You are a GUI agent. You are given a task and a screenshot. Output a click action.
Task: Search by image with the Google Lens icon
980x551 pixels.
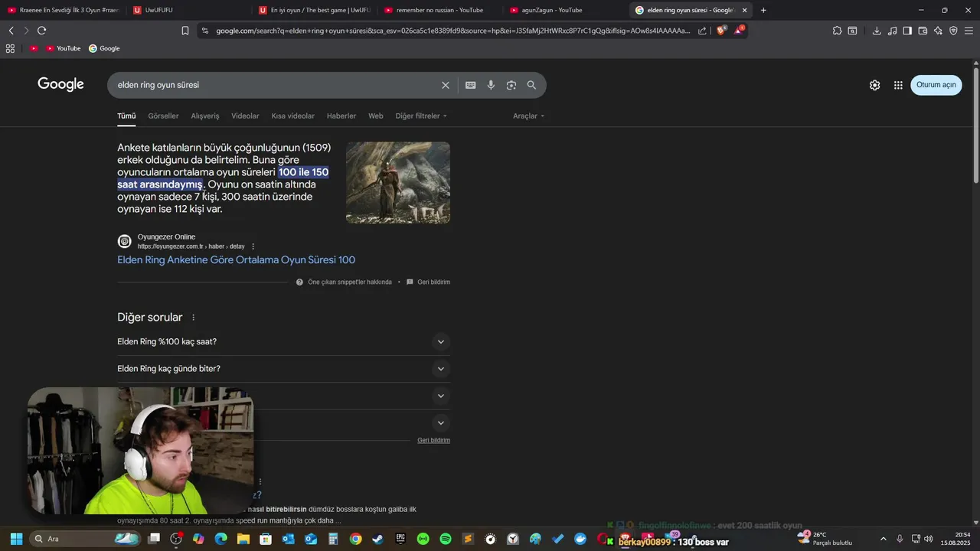tap(511, 85)
